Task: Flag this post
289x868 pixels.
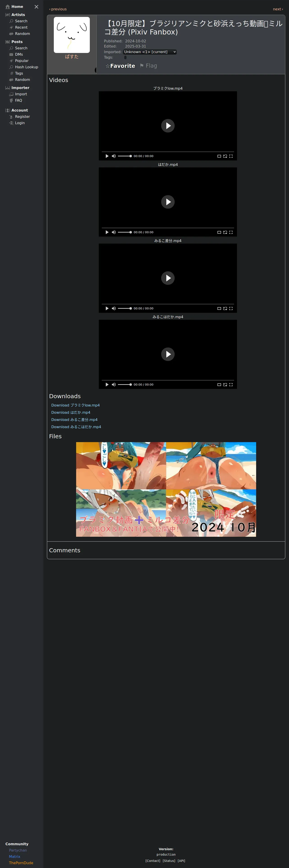Action: pos(148,66)
